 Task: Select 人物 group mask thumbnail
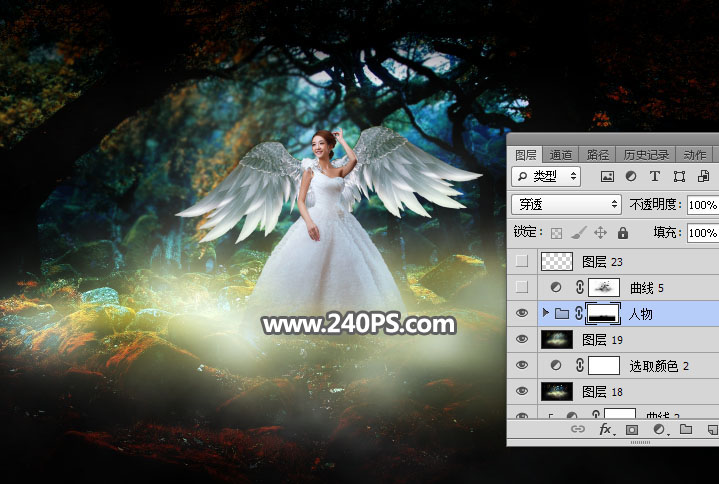[604, 314]
